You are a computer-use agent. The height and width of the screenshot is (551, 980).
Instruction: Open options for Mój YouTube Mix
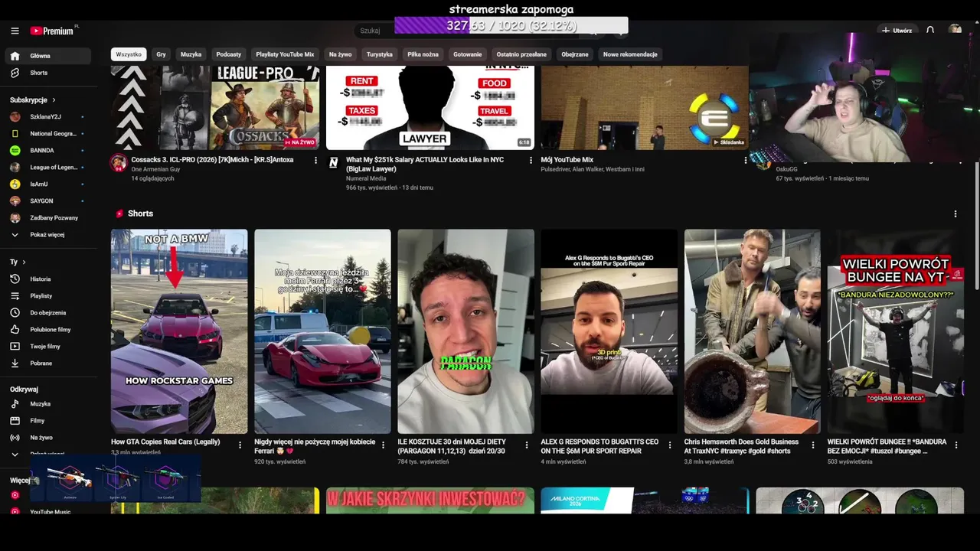[746, 161]
